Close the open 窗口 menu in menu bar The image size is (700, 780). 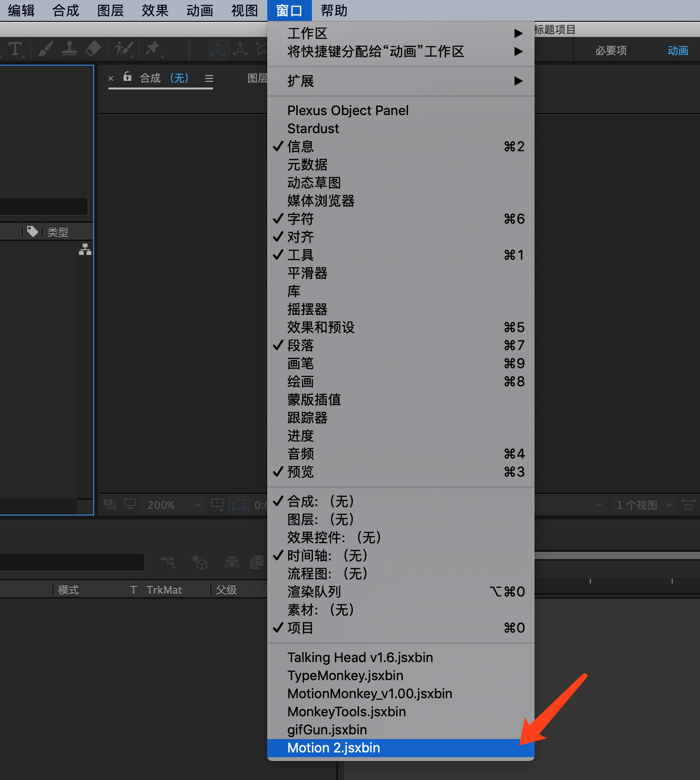point(289,10)
